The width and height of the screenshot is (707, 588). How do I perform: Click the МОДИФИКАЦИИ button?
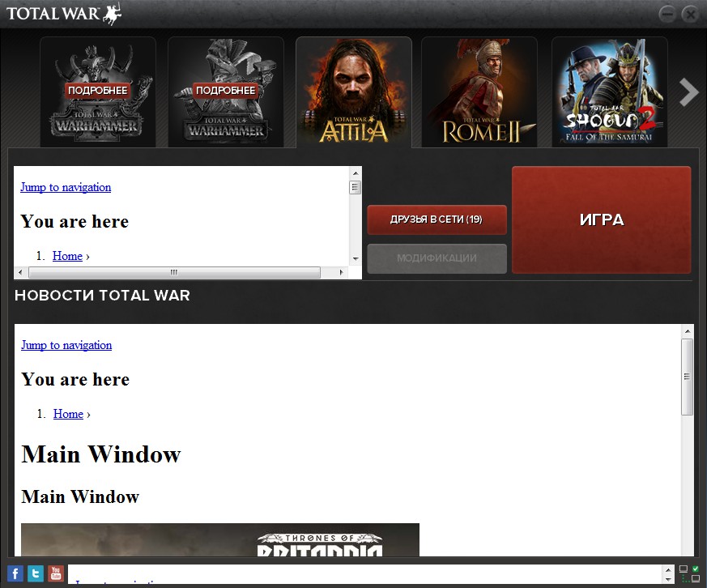(x=437, y=258)
